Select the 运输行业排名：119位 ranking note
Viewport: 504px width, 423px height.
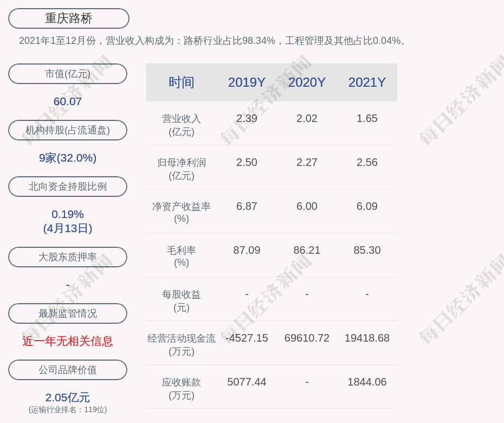pyautogui.click(x=68, y=409)
